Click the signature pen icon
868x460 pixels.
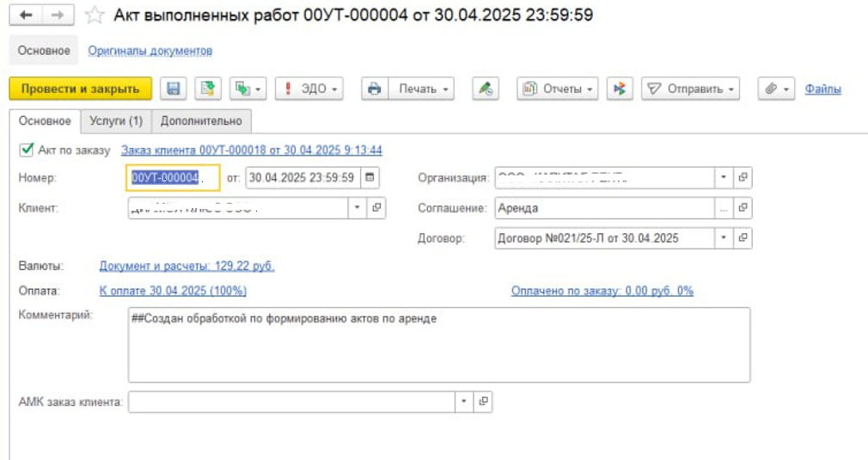pos(486,89)
